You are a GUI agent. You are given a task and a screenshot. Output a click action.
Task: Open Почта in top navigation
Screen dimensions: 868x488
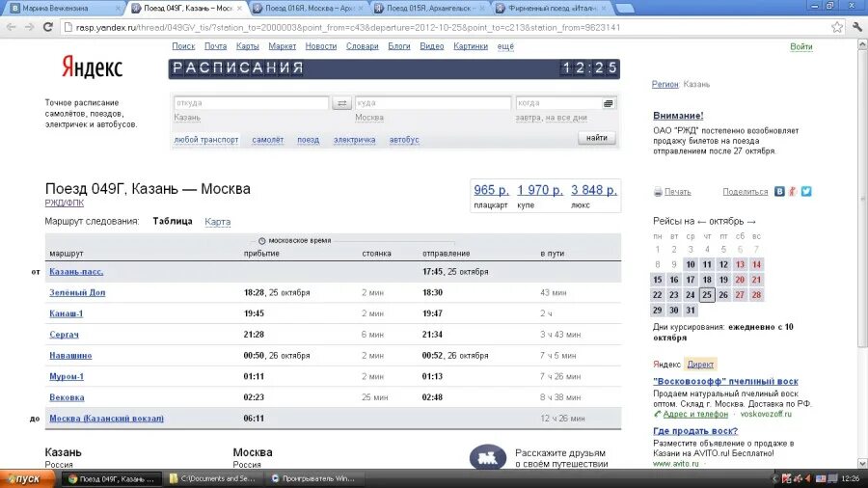(x=215, y=46)
